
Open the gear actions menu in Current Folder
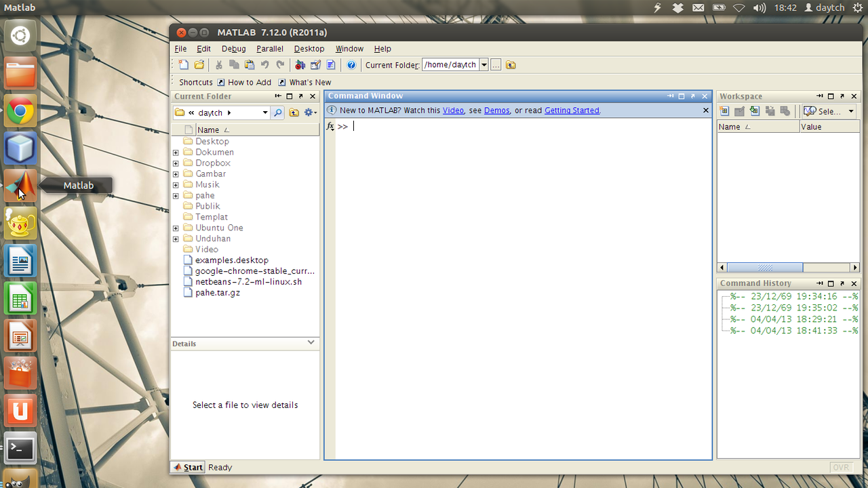pos(310,113)
